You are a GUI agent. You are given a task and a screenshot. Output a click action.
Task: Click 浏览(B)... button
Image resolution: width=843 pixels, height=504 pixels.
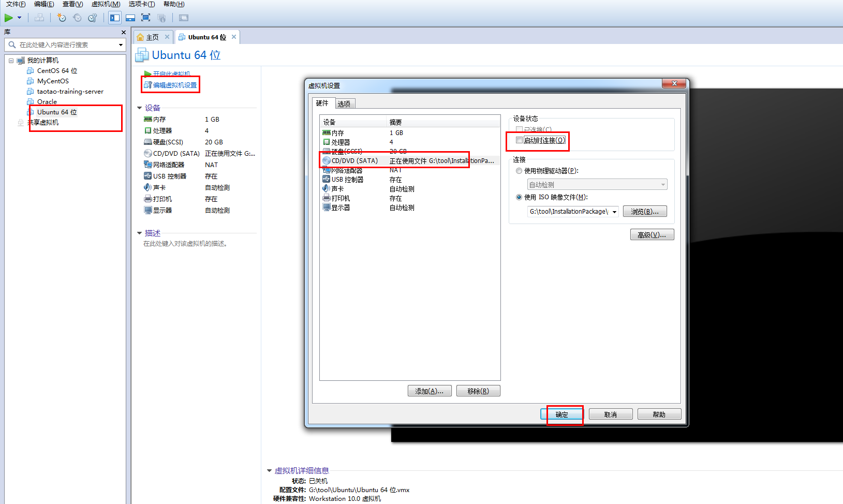tap(645, 212)
